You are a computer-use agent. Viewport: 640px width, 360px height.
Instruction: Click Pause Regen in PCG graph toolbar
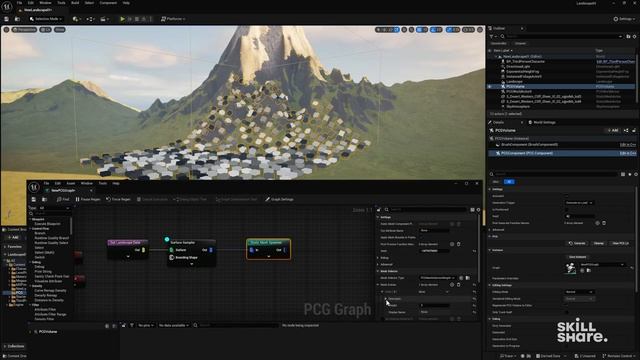(88, 199)
